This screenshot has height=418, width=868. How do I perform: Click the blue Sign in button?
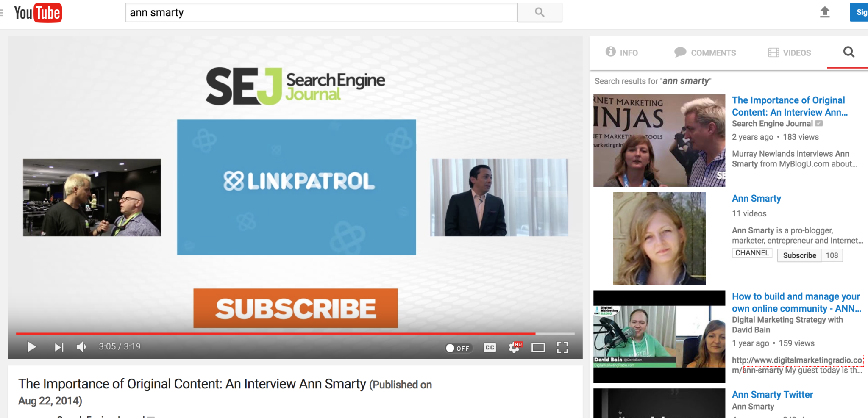pyautogui.click(x=859, y=12)
